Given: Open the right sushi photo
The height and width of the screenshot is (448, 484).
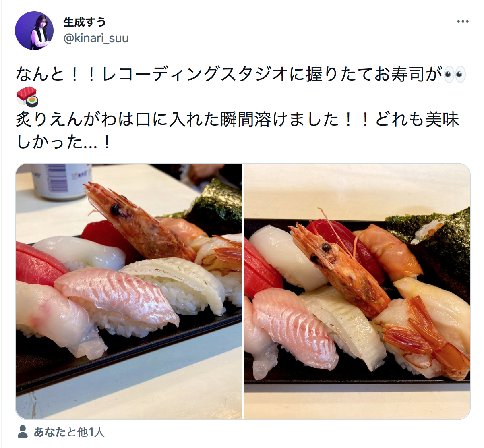Looking at the screenshot, I should 357,291.
